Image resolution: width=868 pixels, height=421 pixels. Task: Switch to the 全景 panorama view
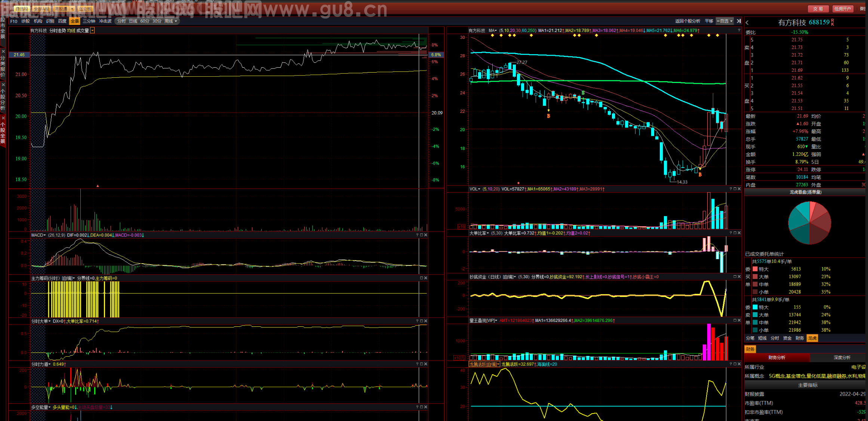(x=75, y=21)
